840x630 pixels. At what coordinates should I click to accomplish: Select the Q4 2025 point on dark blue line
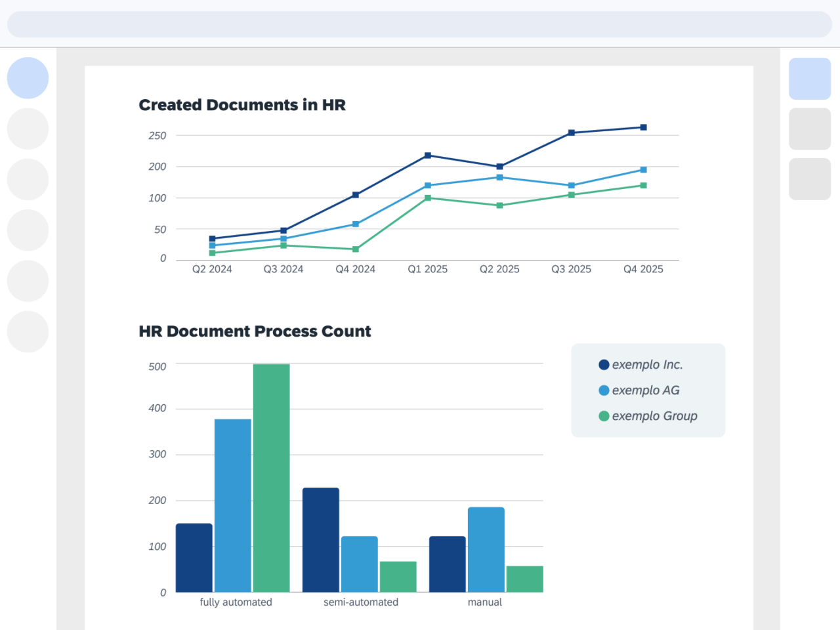coord(643,127)
